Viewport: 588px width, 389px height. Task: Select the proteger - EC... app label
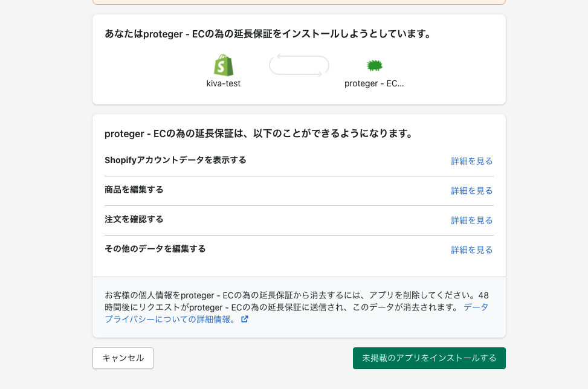tap(374, 83)
